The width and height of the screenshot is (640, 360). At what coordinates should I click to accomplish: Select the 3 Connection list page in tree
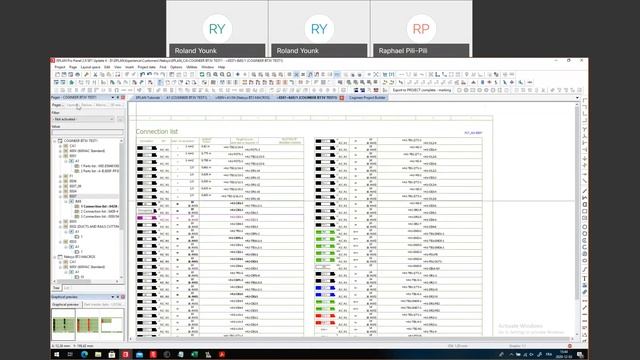coord(99,216)
